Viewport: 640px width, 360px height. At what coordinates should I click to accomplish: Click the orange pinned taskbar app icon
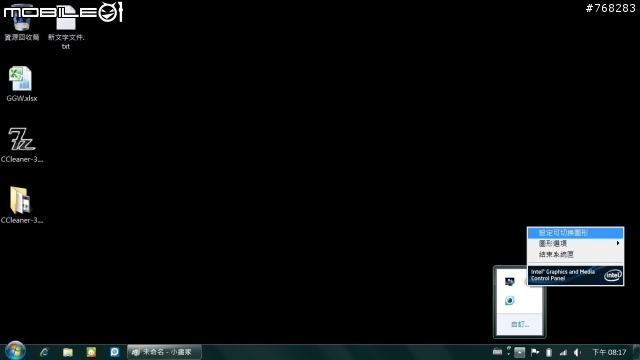tap(91, 352)
